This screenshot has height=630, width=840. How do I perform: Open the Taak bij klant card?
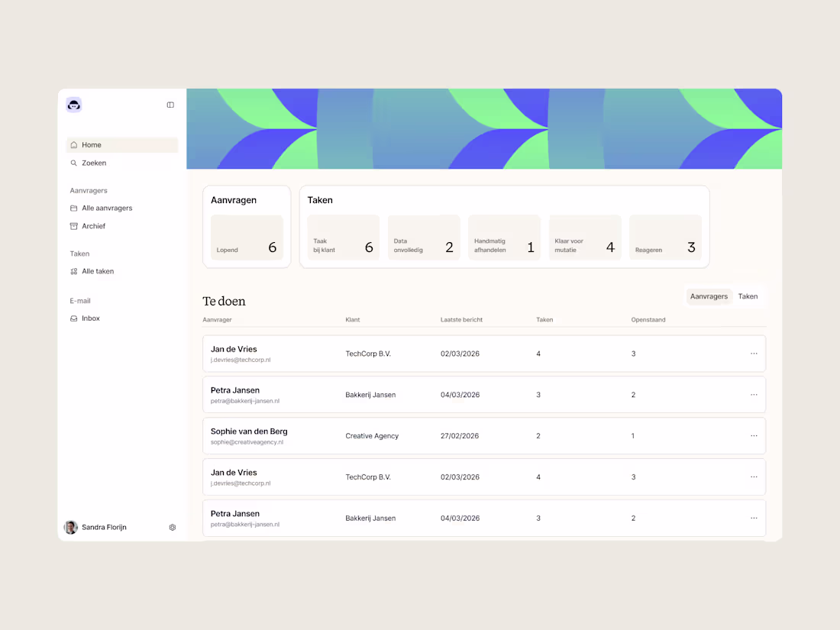click(344, 237)
